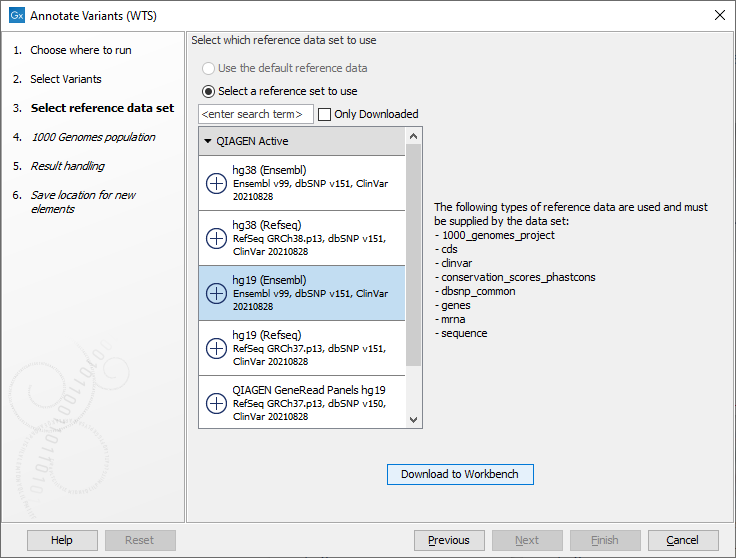Screen dimensions: 736x558
Task: Click '1000_genomes_project' in required data list
Action: click(498, 235)
